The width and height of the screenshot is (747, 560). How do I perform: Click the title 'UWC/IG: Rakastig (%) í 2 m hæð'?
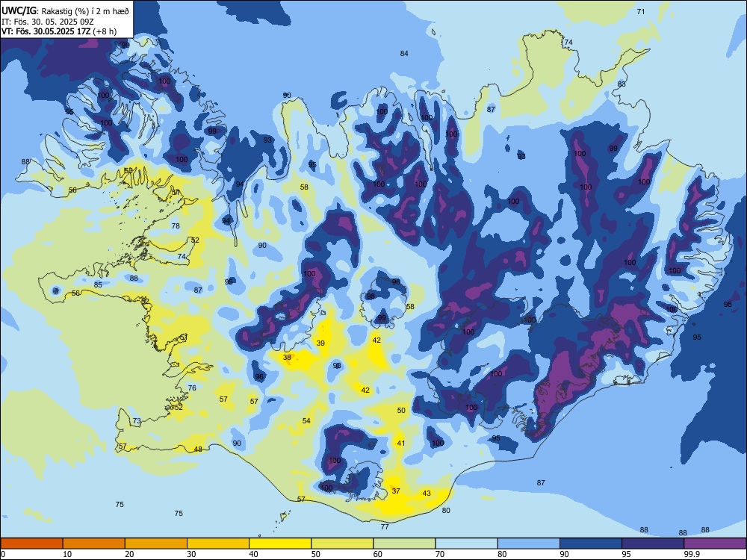tap(65, 11)
